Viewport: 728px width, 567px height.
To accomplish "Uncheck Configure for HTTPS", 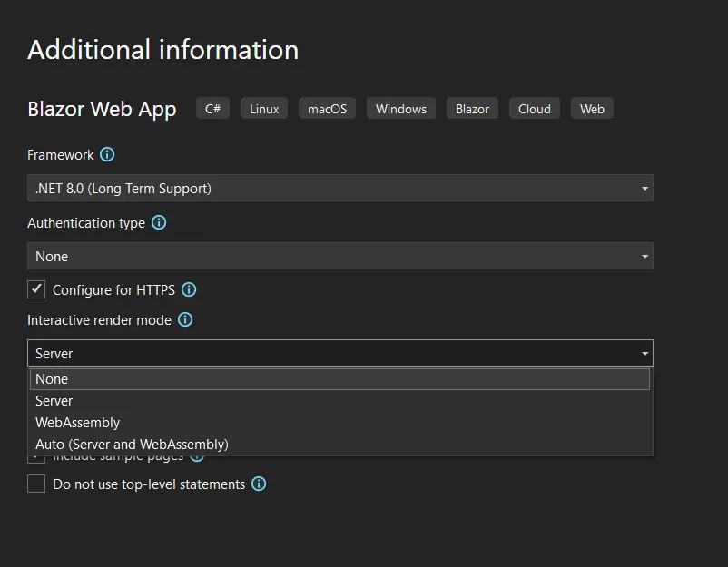I will pos(35,289).
